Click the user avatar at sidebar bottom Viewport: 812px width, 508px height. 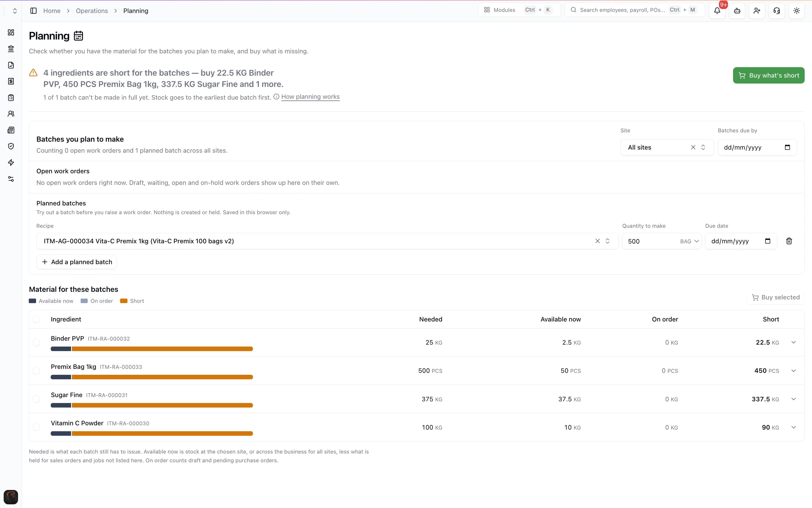11,497
